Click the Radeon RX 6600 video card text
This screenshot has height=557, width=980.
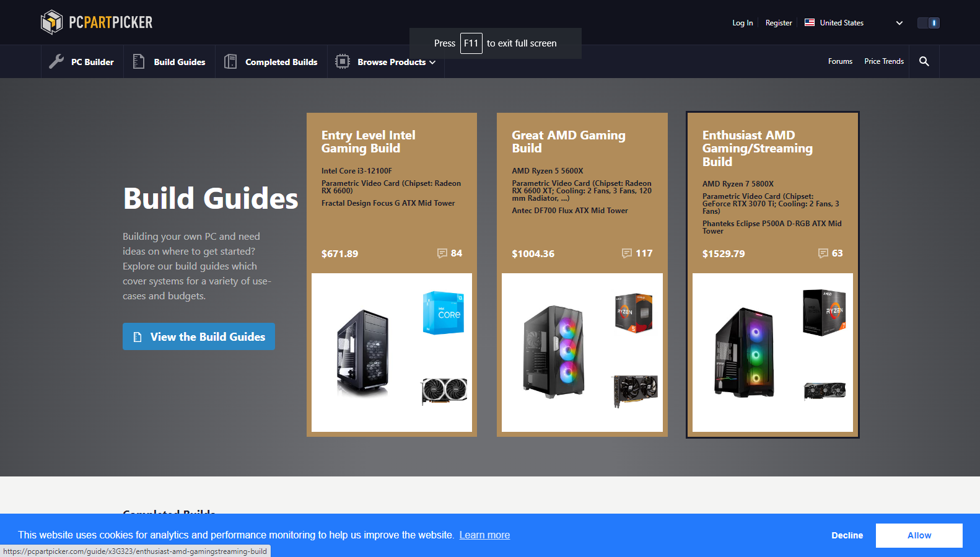pos(392,187)
